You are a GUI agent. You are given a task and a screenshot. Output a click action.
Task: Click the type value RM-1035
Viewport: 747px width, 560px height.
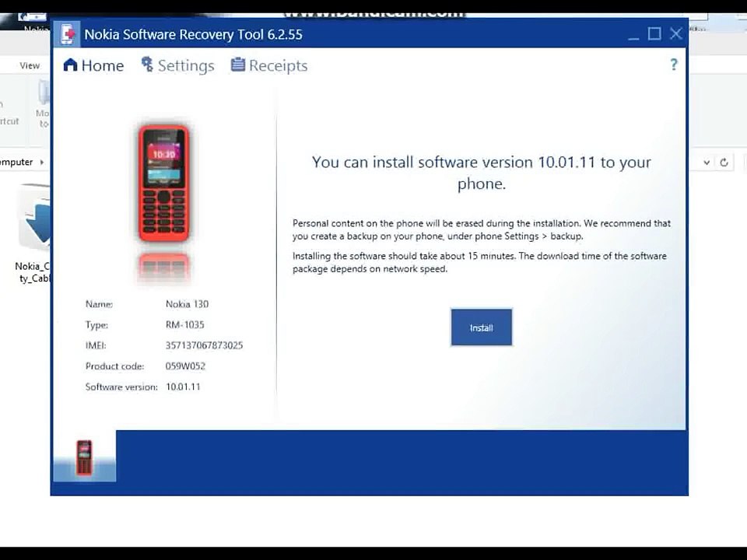point(185,325)
